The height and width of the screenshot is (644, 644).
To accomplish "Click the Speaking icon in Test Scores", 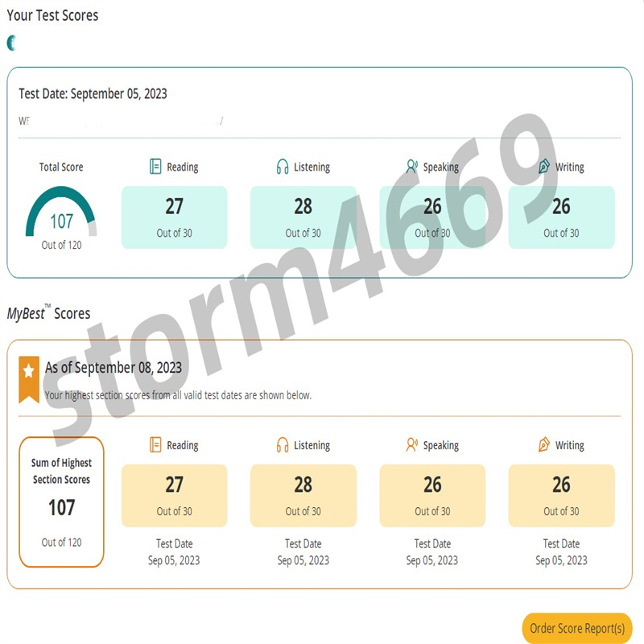I will [412, 167].
